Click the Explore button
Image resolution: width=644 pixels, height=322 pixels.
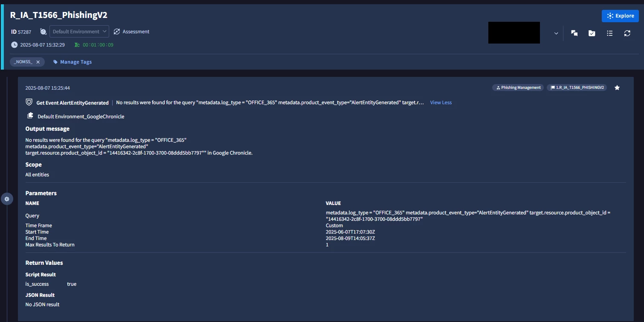[620, 16]
